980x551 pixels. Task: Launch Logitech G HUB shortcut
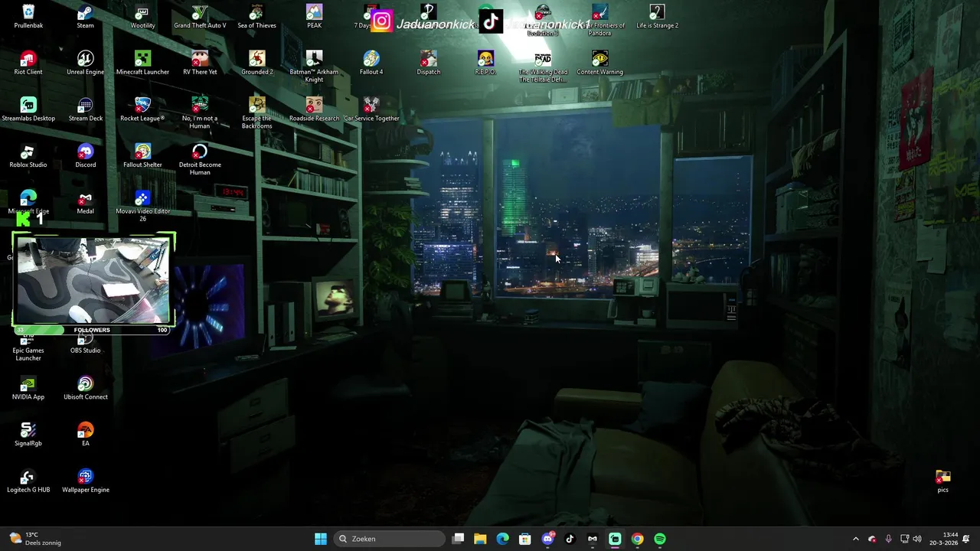28,481
